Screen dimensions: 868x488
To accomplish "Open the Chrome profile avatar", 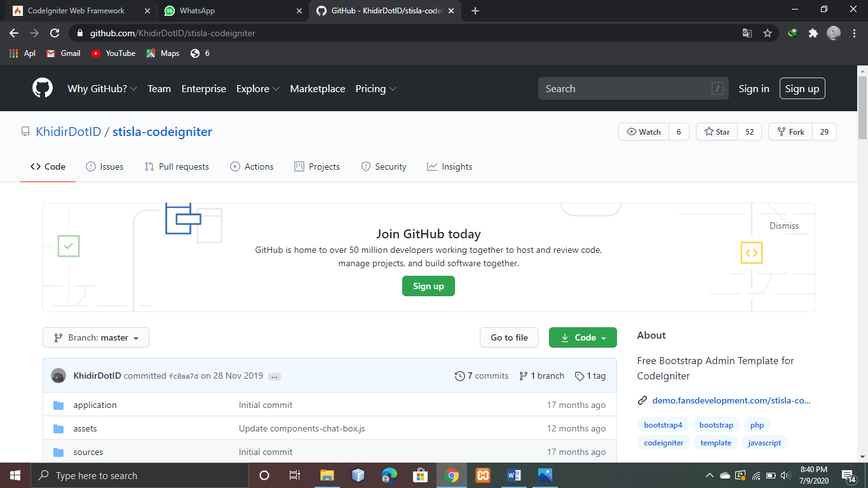I will (834, 33).
